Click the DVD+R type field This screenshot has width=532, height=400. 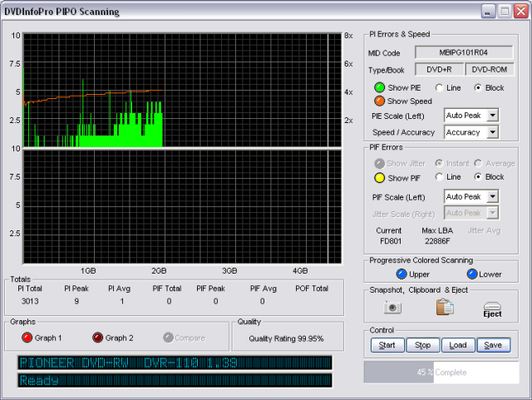[x=440, y=70]
